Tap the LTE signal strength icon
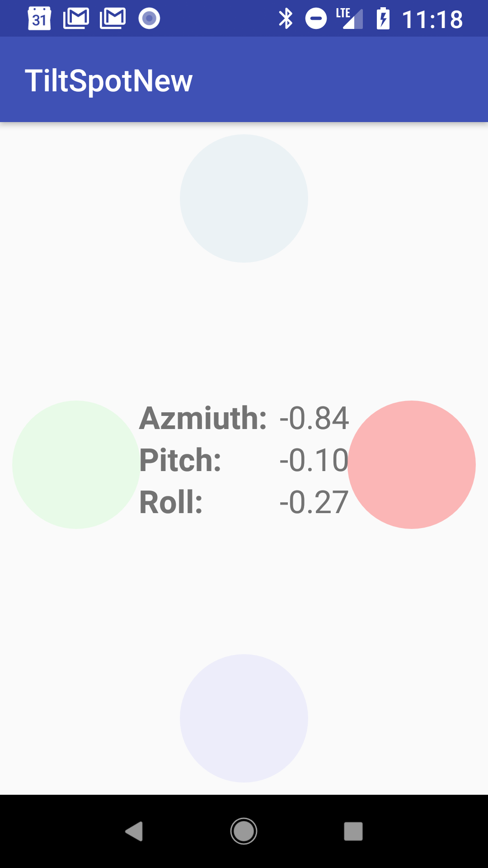Screen dimensions: 488x868 click(x=350, y=19)
